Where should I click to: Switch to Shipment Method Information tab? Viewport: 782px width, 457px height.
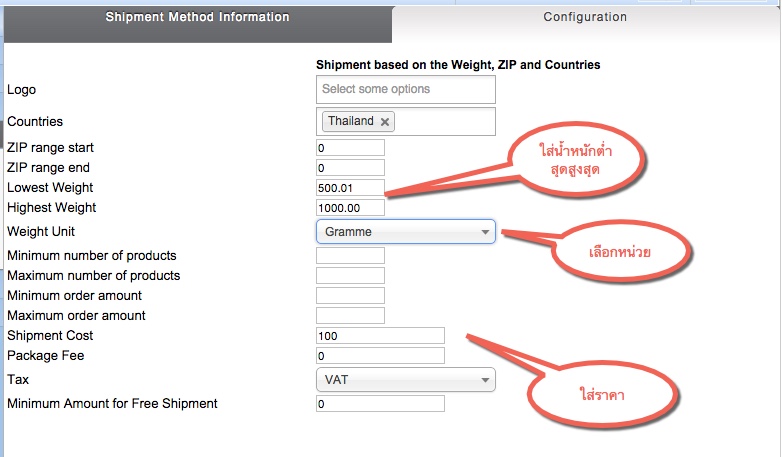[x=197, y=24]
